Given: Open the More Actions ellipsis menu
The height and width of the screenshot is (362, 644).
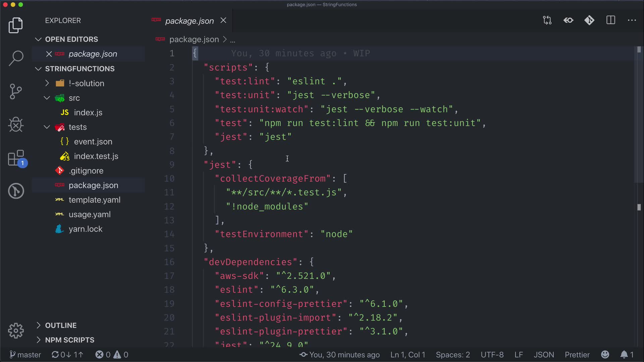Looking at the screenshot, I should tap(632, 20).
